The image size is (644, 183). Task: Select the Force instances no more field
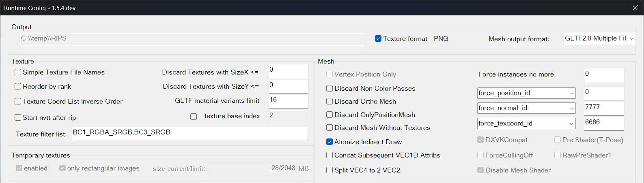[x=604, y=75]
